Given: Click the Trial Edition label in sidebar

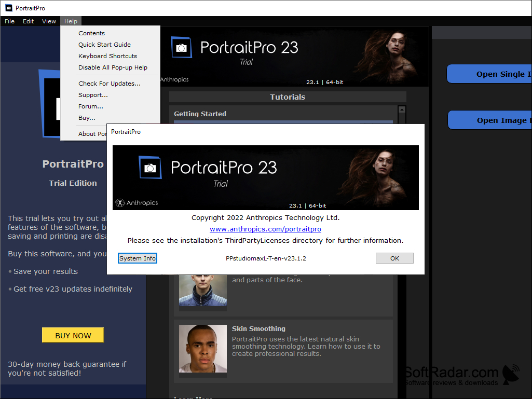Looking at the screenshot, I should [x=73, y=183].
